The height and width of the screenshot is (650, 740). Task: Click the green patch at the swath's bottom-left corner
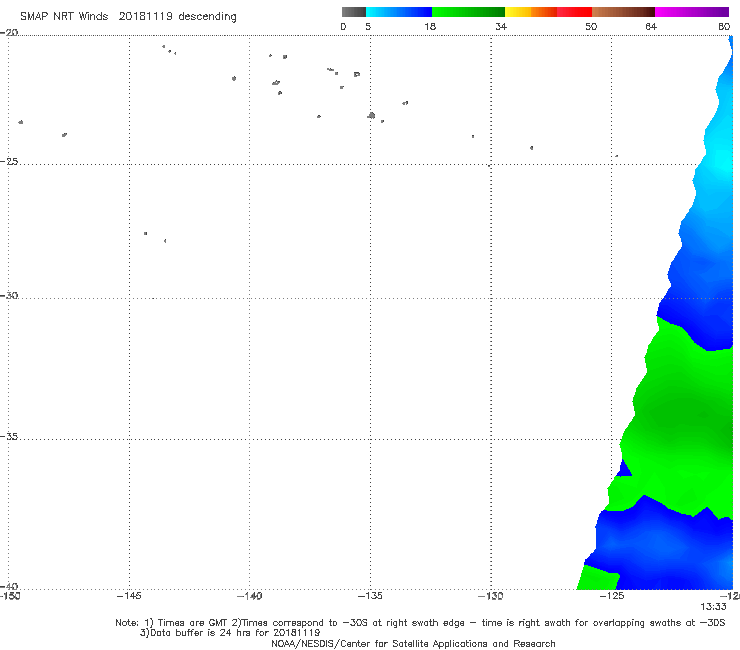[x=597, y=578]
